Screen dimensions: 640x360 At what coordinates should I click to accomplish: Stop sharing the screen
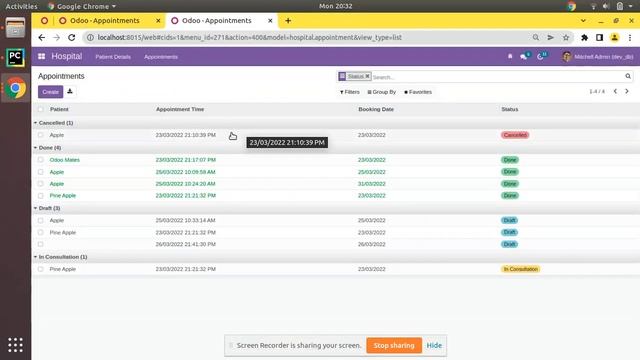[394, 345]
